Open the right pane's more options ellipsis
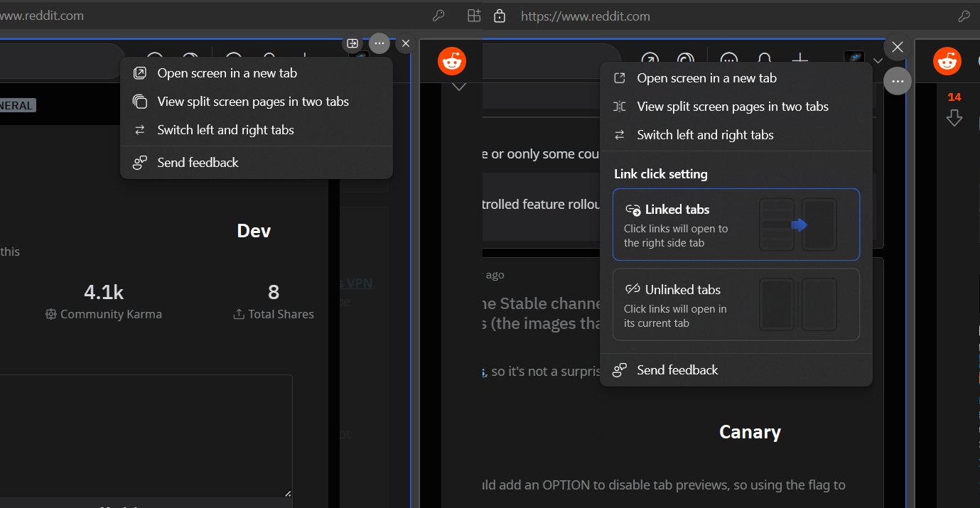980x508 pixels. (x=897, y=81)
